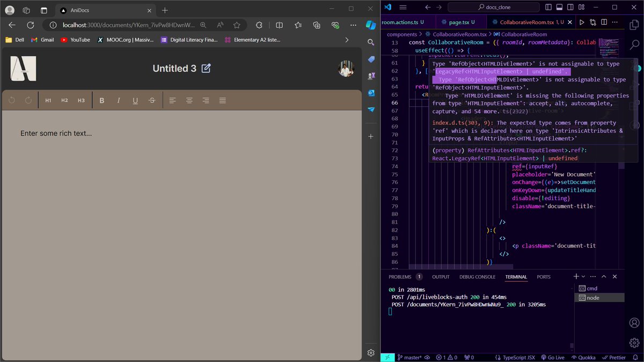Open changes compare icon in editor
Viewport: 644px width, 362px height.
click(x=593, y=22)
